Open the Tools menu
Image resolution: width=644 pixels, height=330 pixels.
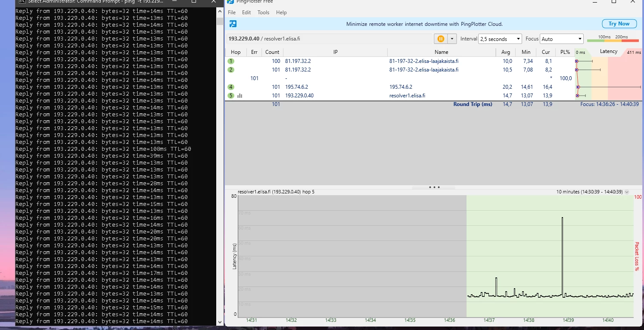click(x=263, y=12)
